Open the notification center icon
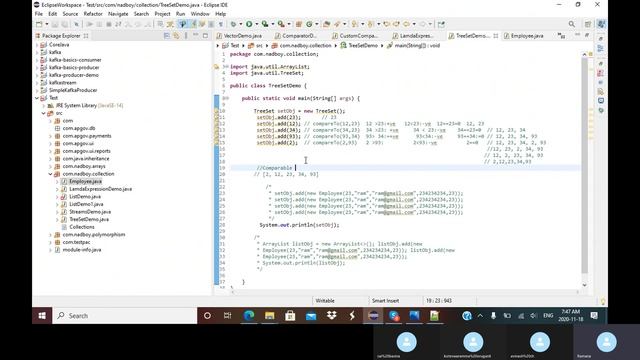Image resolution: width=640 pixels, height=360 pixels. pyautogui.click(x=594, y=316)
